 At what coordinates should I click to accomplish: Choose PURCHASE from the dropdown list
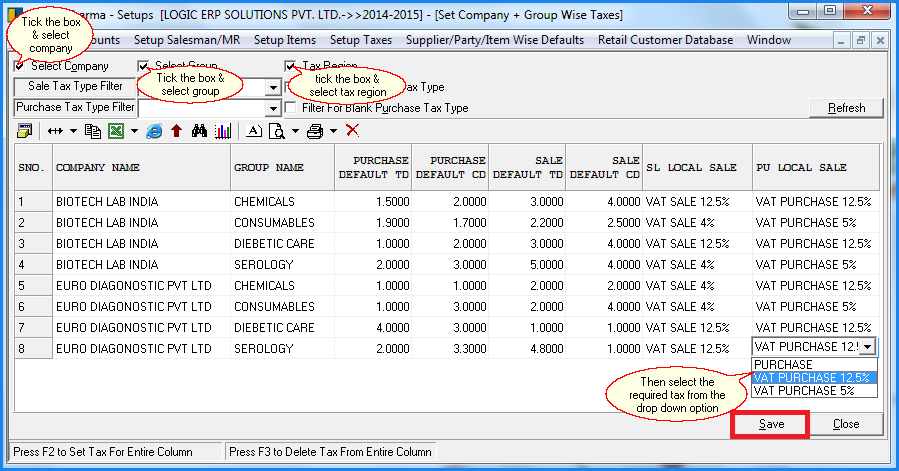click(x=814, y=364)
